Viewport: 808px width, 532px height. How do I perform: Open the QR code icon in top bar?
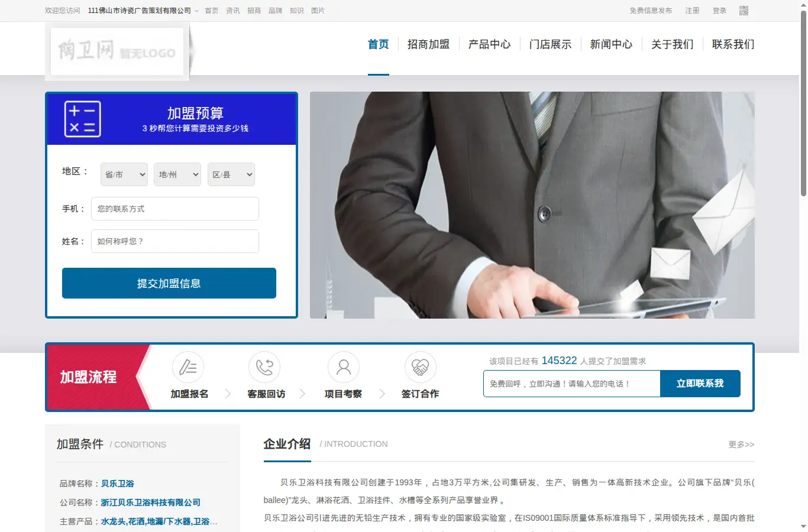click(x=744, y=11)
